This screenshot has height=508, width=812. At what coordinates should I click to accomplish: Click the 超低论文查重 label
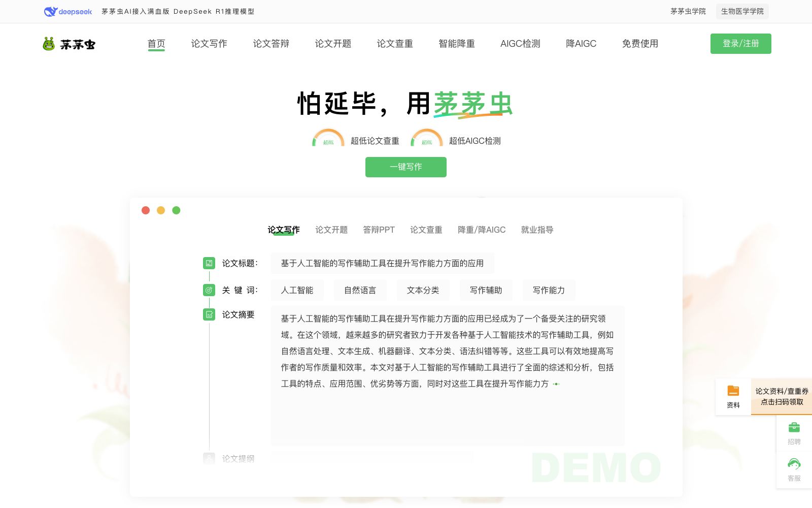click(x=375, y=141)
